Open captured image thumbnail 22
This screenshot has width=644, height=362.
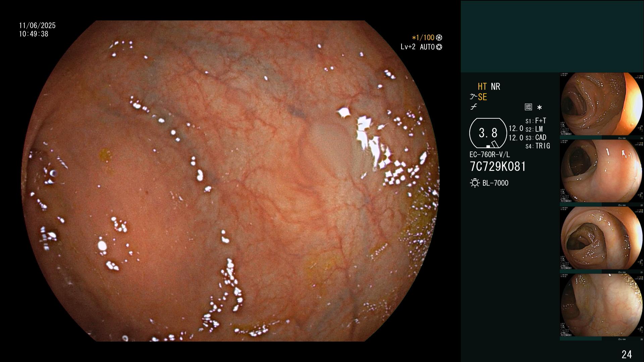[x=602, y=173]
